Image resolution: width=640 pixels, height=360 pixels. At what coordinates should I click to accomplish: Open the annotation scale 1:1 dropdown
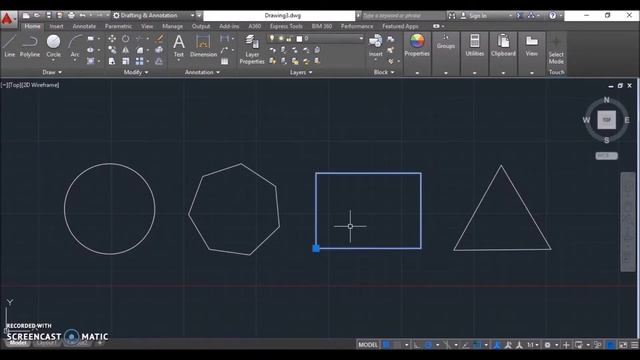(x=532, y=345)
